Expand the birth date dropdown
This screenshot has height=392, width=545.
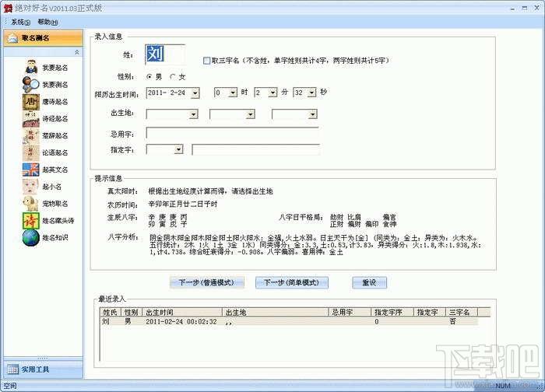pos(195,93)
